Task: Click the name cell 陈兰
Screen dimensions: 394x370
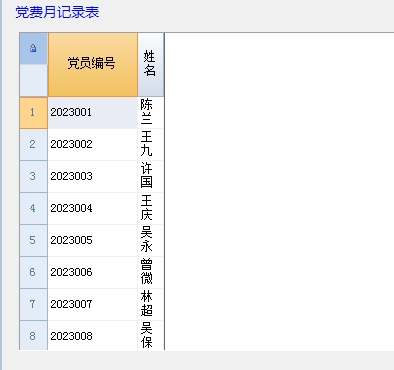Action: (x=150, y=113)
